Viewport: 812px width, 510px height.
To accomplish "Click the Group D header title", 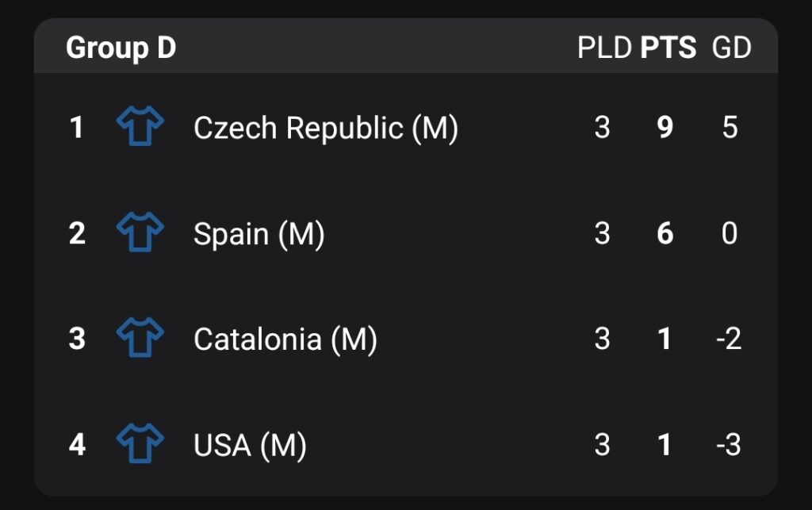I will (121, 48).
